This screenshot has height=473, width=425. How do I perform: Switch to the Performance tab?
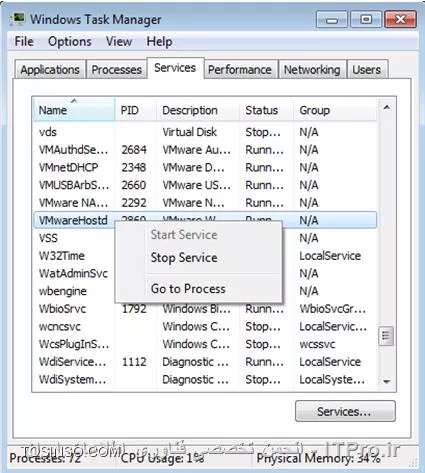click(240, 70)
